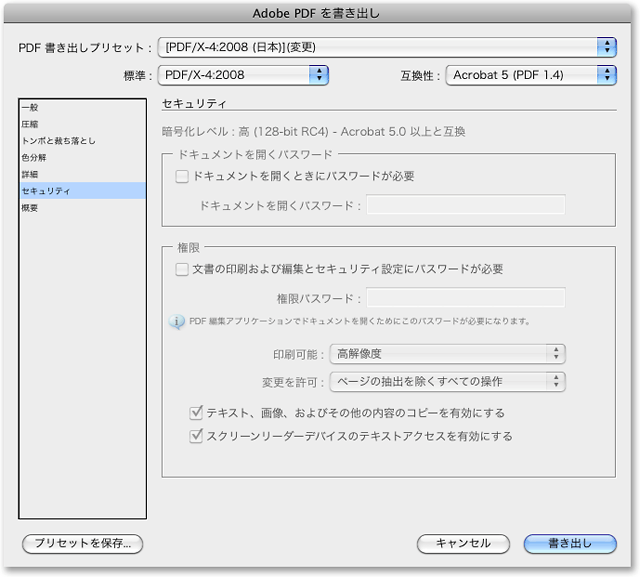
Task: Select 圧縮 in the category list
Action: 31,124
